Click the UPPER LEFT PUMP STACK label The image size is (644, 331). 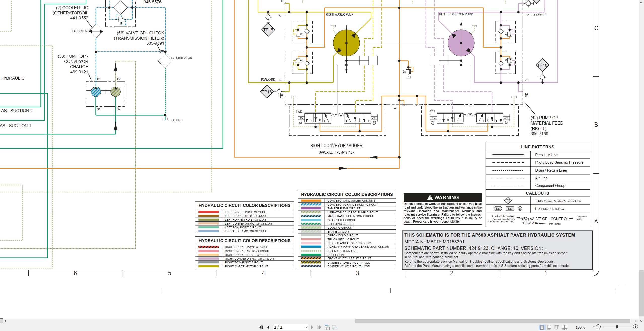click(x=337, y=152)
